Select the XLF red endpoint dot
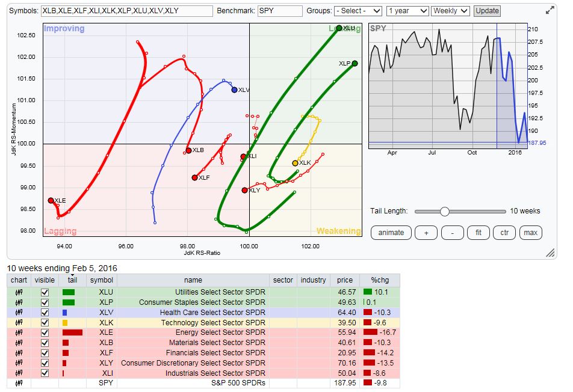 tap(195, 178)
